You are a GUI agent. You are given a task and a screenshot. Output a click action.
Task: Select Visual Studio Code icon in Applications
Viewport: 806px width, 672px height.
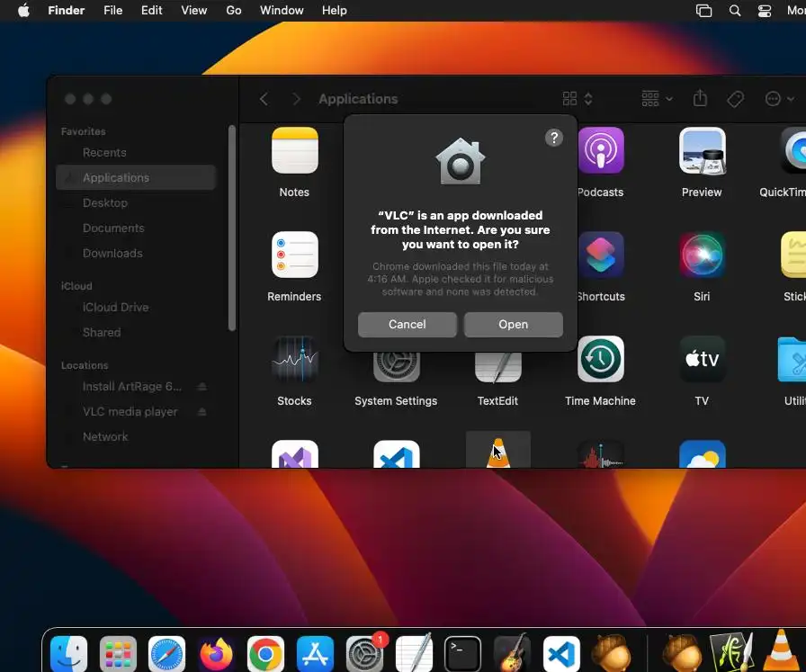click(397, 454)
